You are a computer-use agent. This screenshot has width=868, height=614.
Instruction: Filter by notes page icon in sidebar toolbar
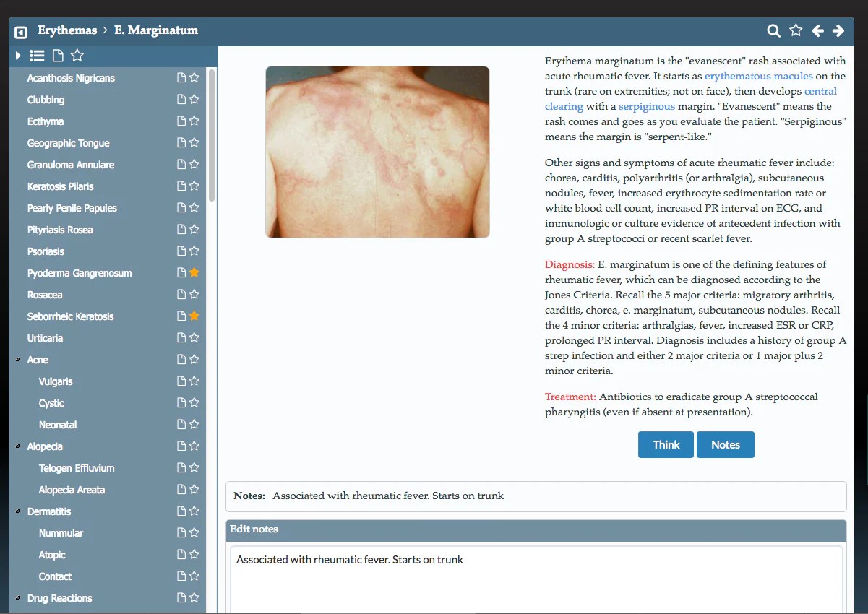point(58,56)
